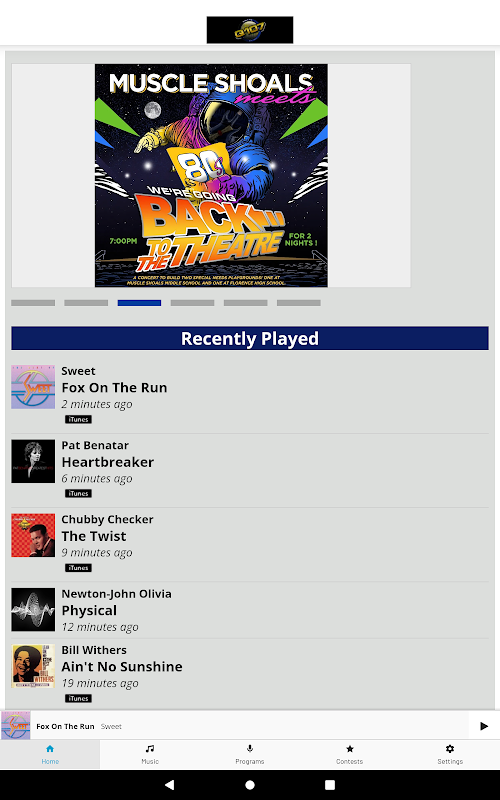
Task: Select Pat Benatar album cover
Action: tap(33, 461)
